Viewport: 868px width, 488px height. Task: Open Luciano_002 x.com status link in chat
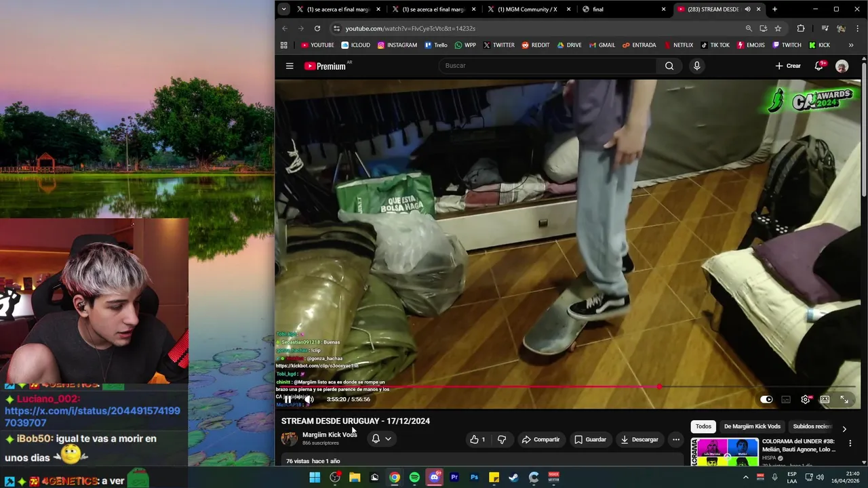pos(92,417)
